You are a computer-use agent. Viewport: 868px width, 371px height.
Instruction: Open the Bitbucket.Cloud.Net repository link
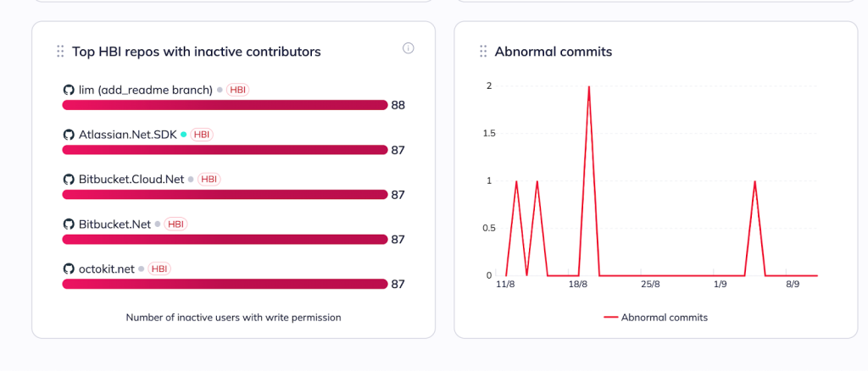[131, 180]
